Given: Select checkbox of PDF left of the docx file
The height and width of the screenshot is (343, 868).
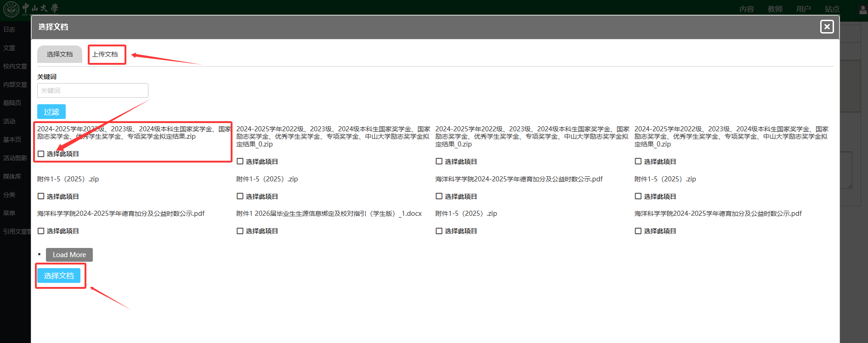Looking at the screenshot, I should (41, 231).
